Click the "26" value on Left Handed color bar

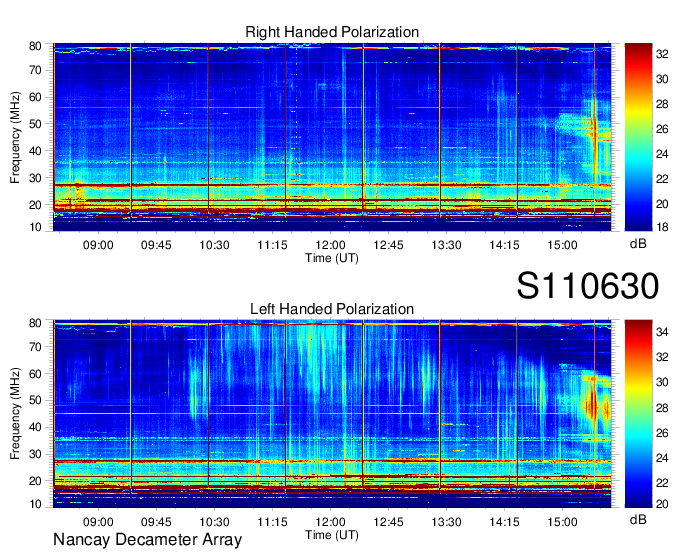pyautogui.click(x=662, y=433)
